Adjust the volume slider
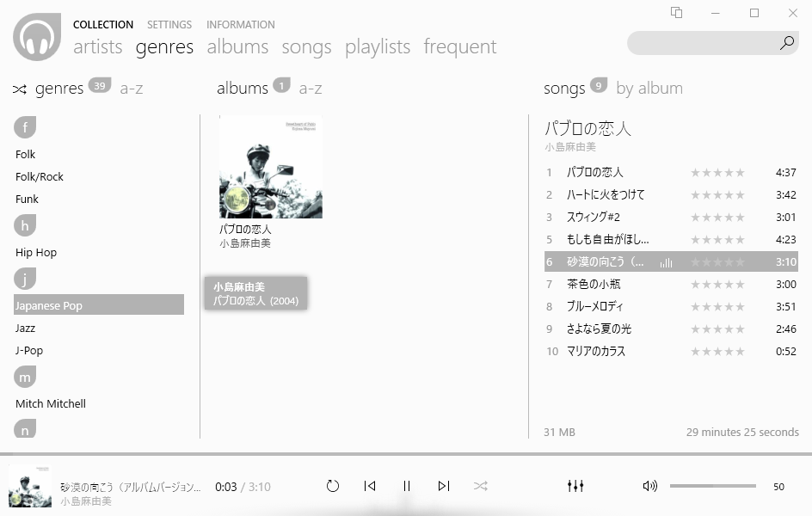This screenshot has width=812, height=516. click(x=713, y=486)
